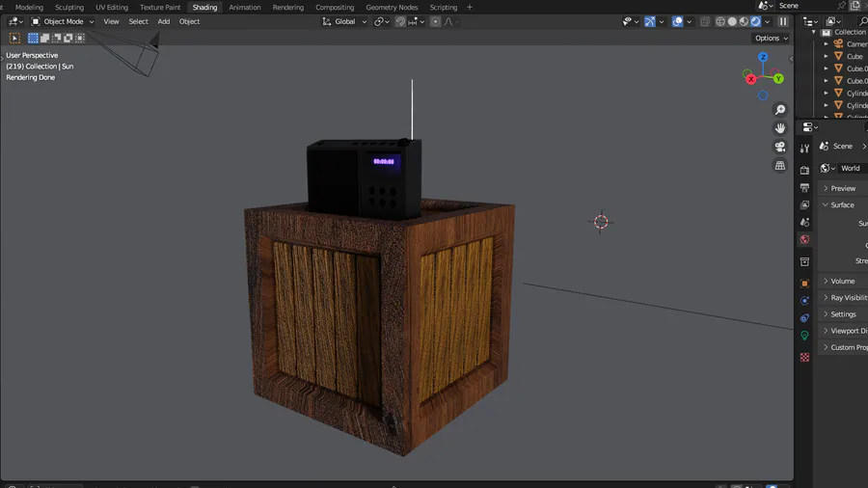
Task: Open the shading options dropdown arrow
Action: [x=768, y=21]
